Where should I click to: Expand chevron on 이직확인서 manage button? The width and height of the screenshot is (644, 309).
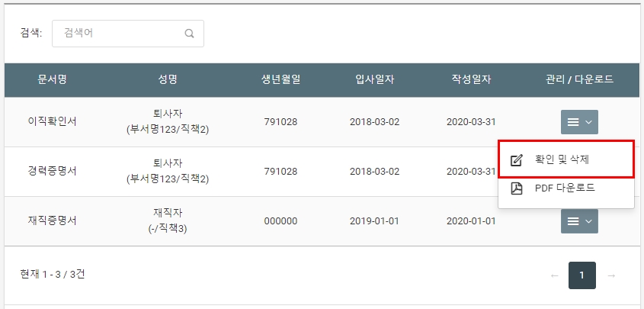(588, 122)
